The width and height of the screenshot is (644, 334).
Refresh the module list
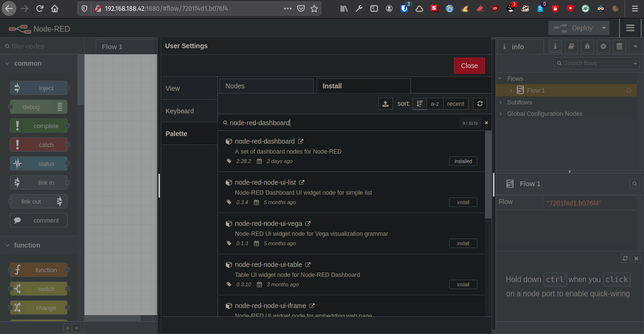(480, 104)
